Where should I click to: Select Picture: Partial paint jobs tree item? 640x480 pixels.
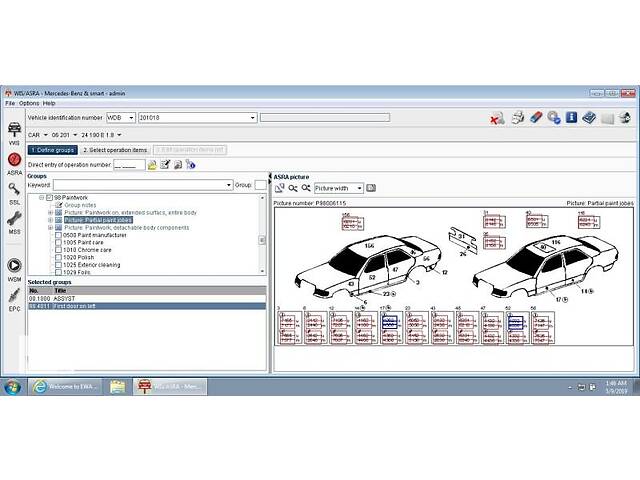coord(98,220)
